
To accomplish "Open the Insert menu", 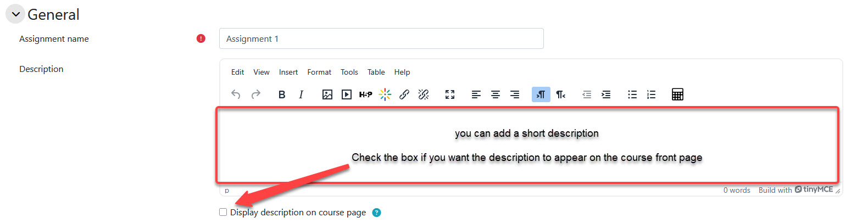I will coord(288,72).
